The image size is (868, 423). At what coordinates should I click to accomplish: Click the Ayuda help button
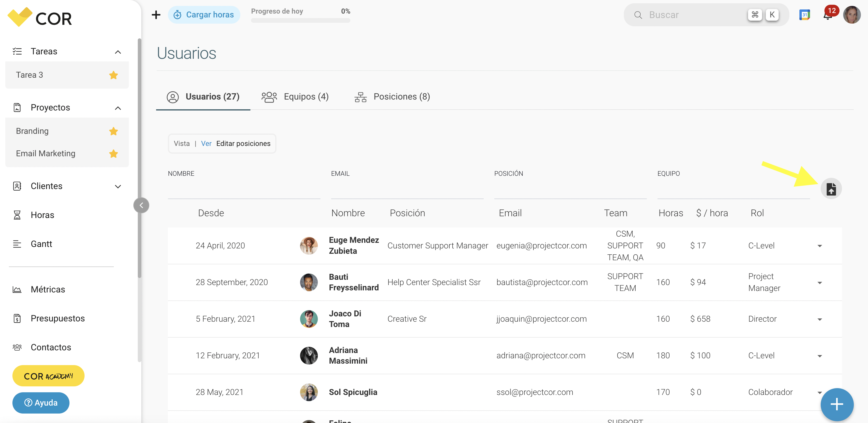[x=41, y=402]
